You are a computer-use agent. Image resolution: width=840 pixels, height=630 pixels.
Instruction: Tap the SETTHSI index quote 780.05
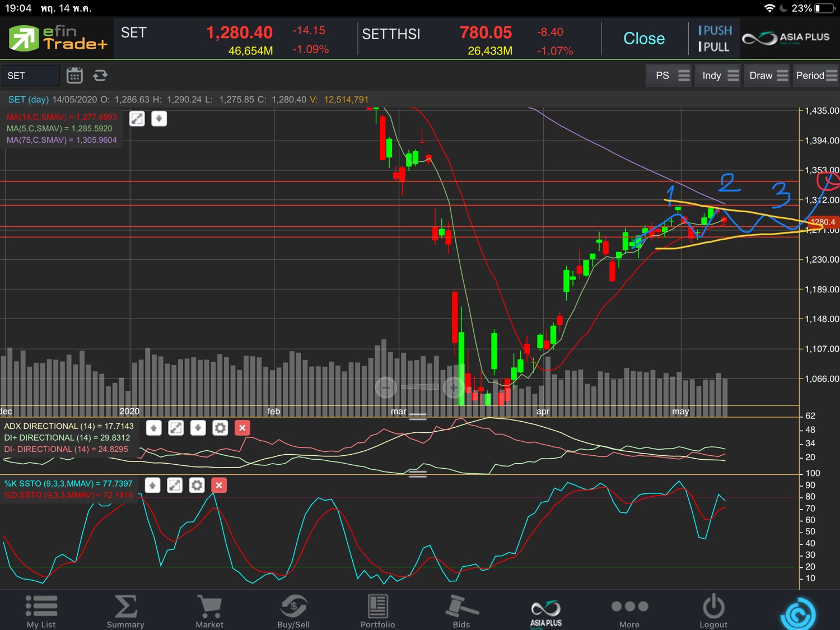(x=486, y=32)
